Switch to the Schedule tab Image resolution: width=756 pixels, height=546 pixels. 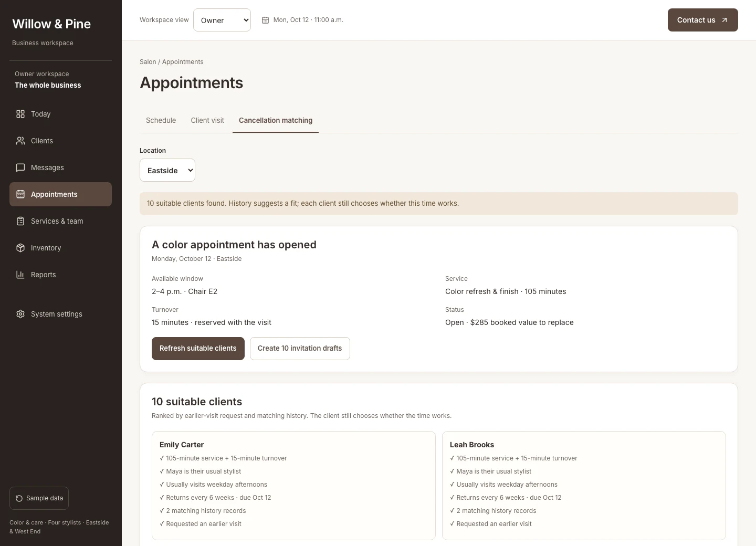click(161, 120)
